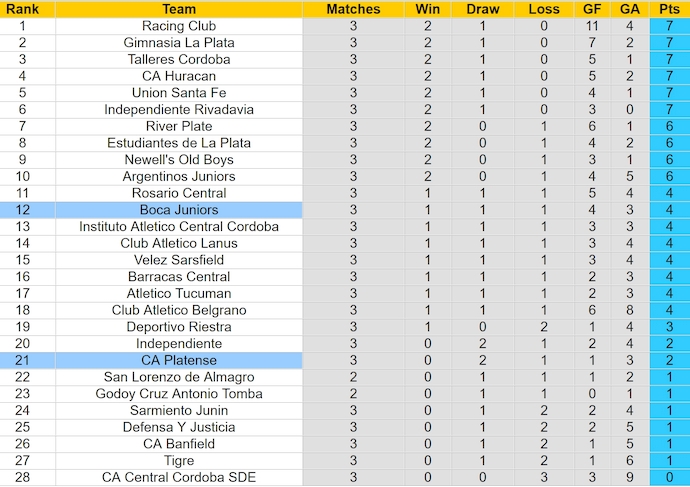Click River Plate in the team list

pyautogui.click(x=179, y=126)
